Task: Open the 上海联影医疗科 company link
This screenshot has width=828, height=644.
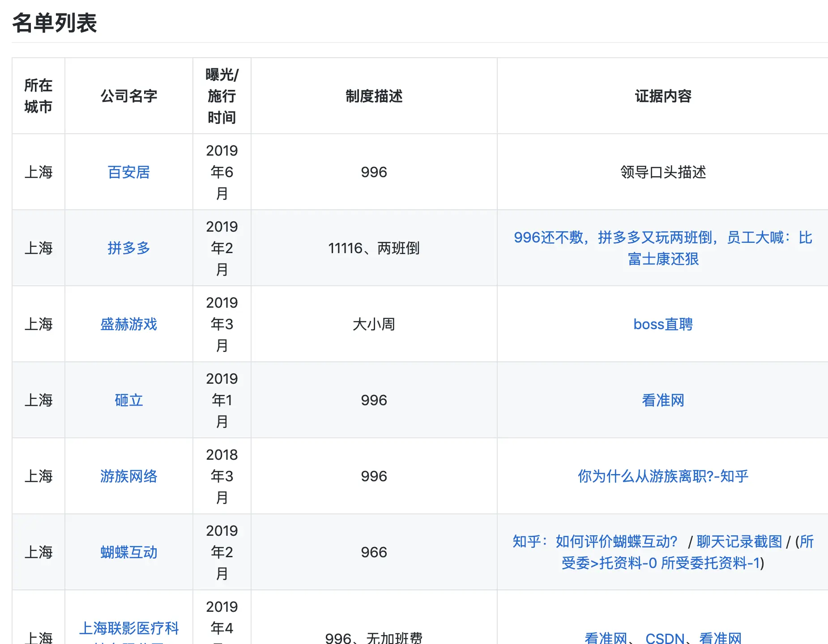Action: [128, 628]
